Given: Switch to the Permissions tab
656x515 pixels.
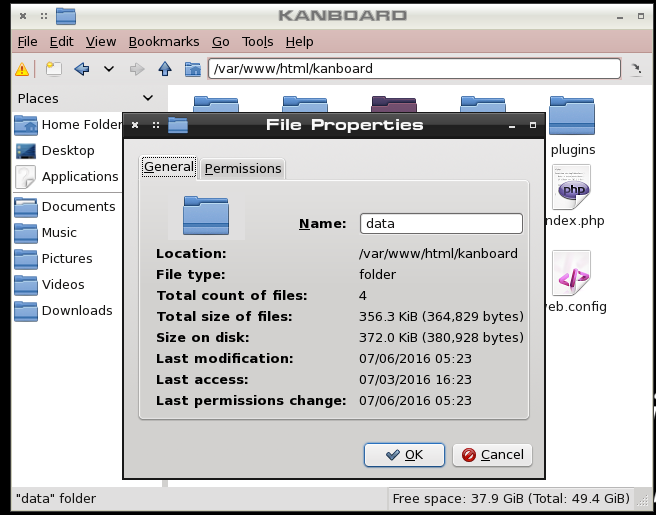Looking at the screenshot, I should coord(243,169).
